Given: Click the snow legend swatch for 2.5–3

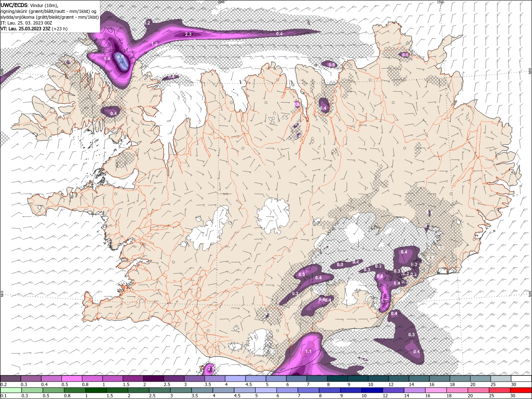Looking at the screenshot, I should (174, 379).
